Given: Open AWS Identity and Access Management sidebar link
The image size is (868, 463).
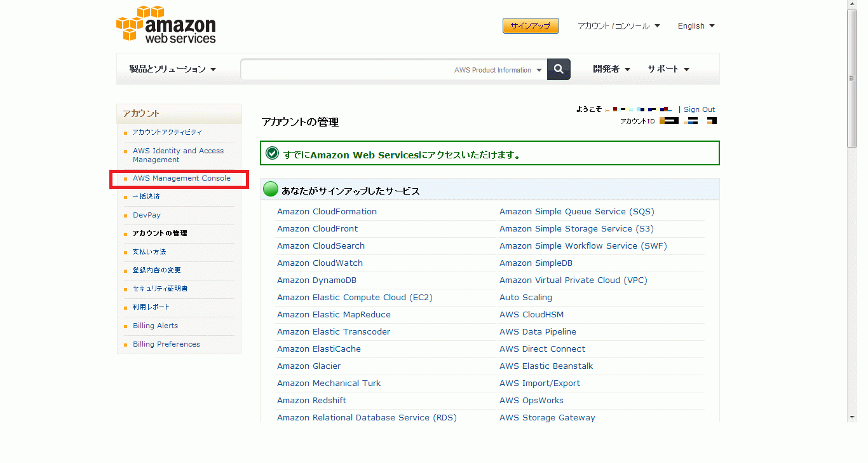Looking at the screenshot, I should (178, 155).
